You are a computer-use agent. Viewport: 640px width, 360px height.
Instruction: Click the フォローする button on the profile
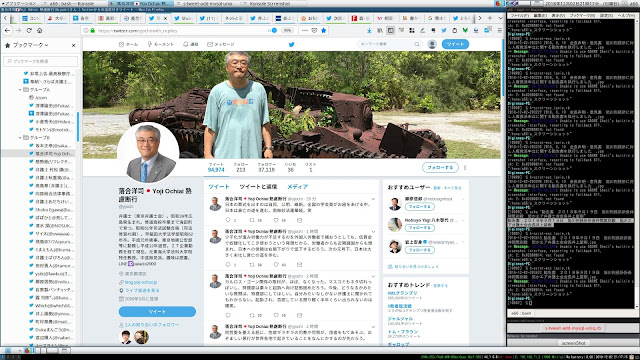440,167
